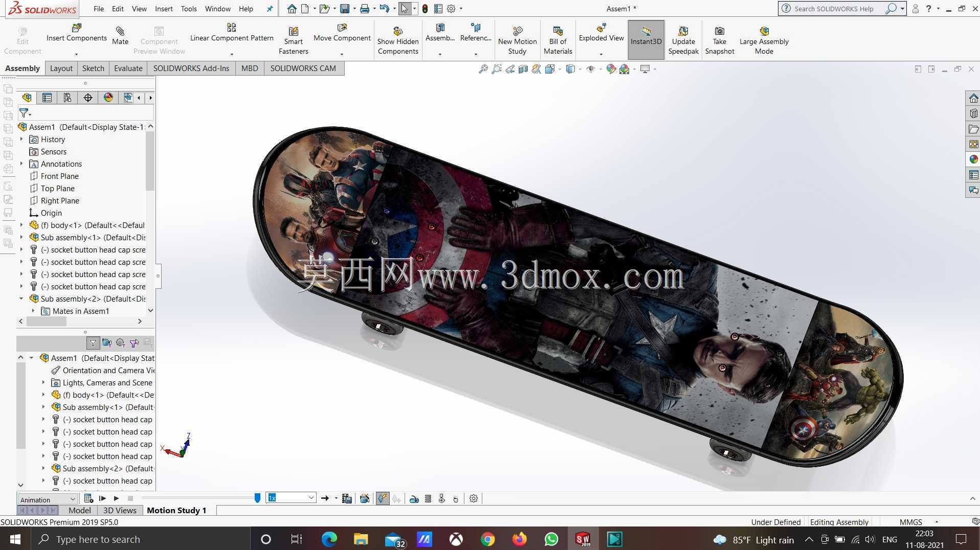Expand the (f) body<1> component in upper tree
The image size is (980, 550).
(x=21, y=225)
